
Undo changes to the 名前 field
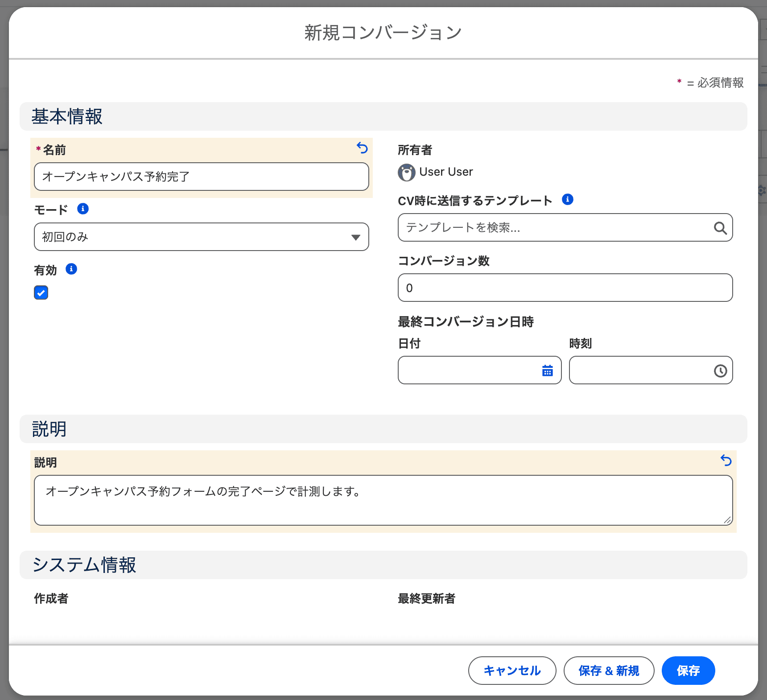[x=362, y=148]
